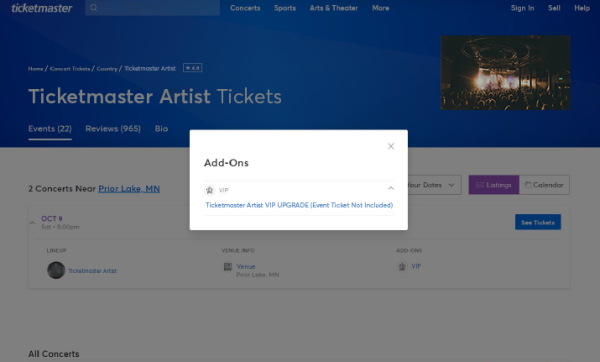Image resolution: width=600 pixels, height=362 pixels.
Task: Open the More menu
Action: [380, 8]
